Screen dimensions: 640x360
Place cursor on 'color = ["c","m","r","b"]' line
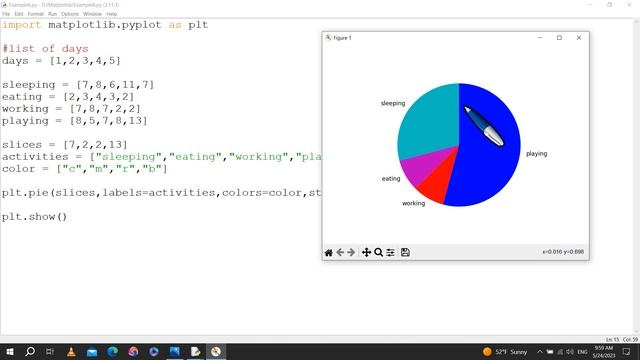[84, 169]
